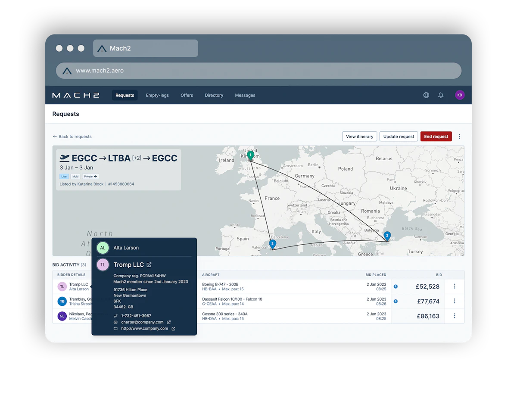
Task: Click the £52,528 bid amount
Action: [427, 287]
